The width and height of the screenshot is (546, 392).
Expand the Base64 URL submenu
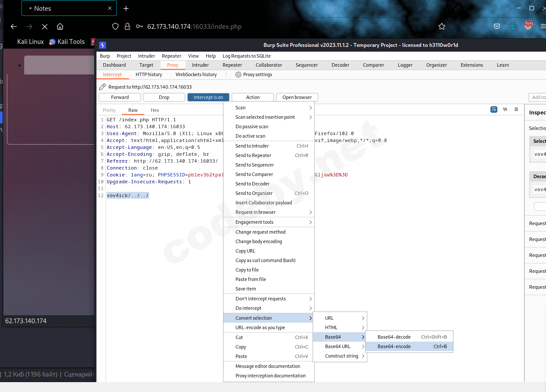(x=338, y=346)
